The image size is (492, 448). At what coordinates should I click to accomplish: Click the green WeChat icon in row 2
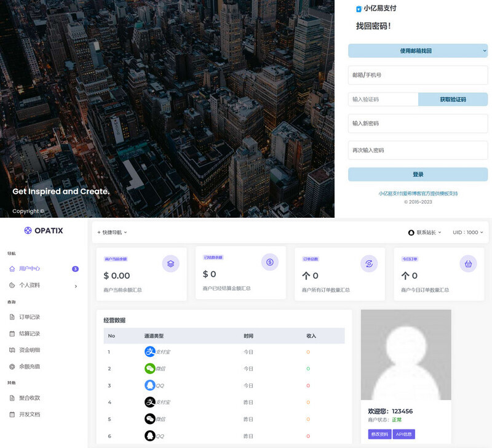149,369
